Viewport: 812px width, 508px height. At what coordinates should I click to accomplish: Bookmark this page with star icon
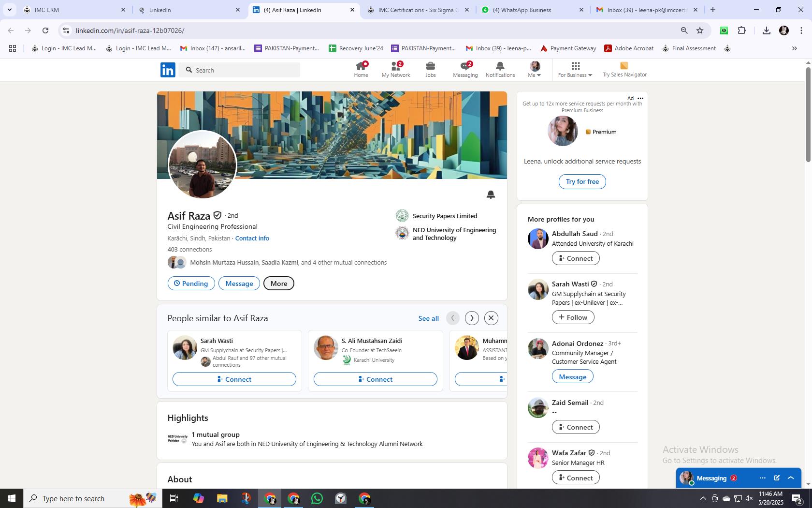tap(700, 30)
